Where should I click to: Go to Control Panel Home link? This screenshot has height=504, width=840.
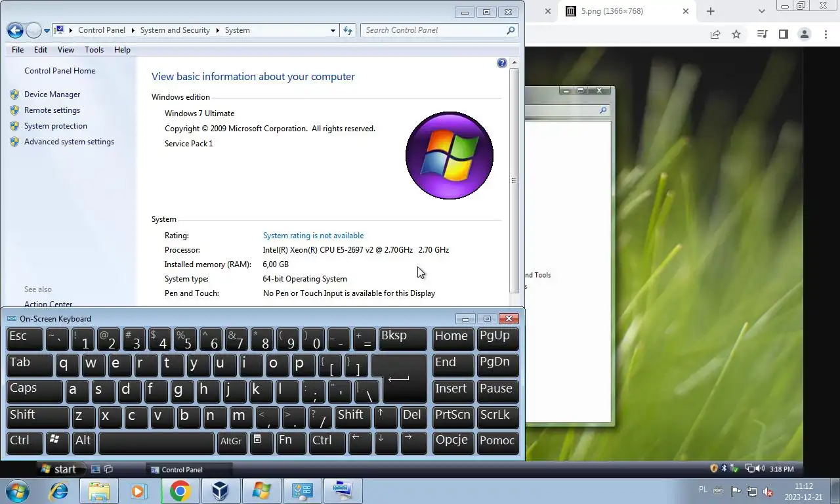coord(60,71)
